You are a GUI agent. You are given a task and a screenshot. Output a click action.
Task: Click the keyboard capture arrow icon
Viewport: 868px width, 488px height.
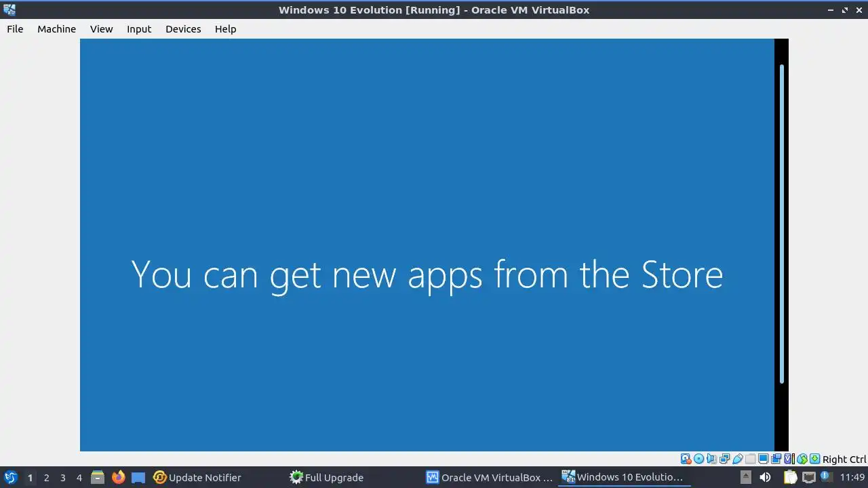(815, 459)
